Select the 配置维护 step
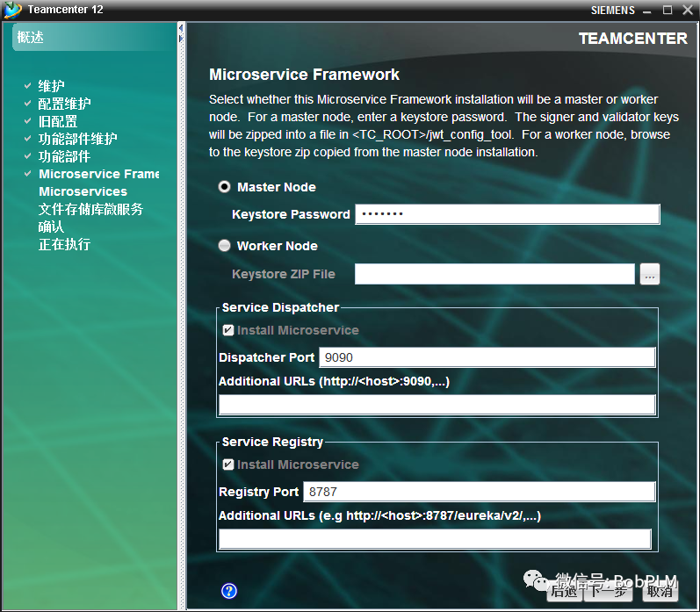700x612 pixels. [x=64, y=104]
